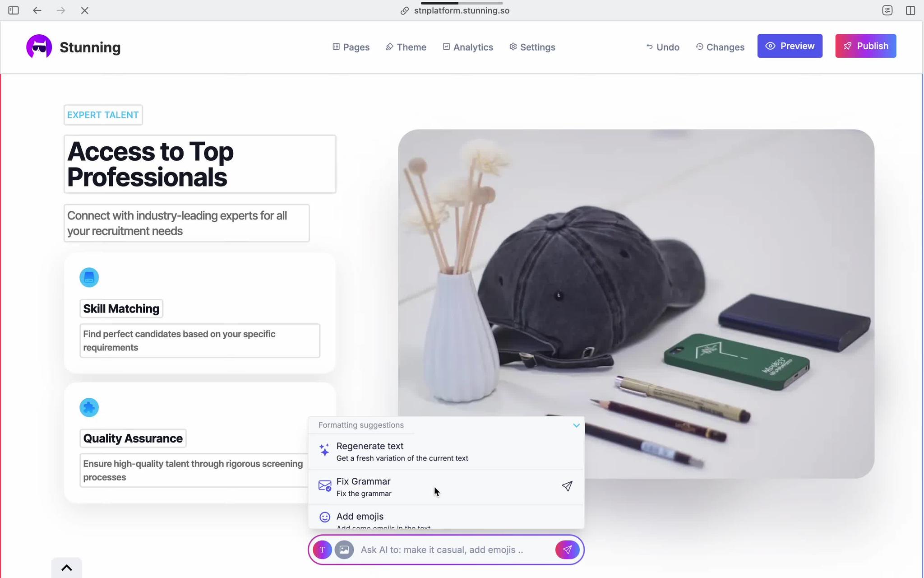Collapse the formatting suggestions panel
924x578 pixels.
tap(574, 425)
